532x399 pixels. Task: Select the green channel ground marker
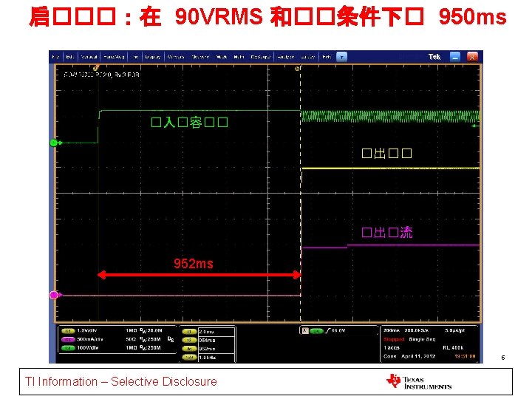[x=55, y=143]
